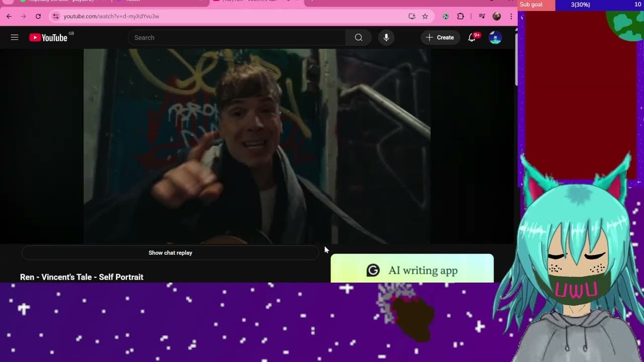Open the media control icon in toolbar
The width and height of the screenshot is (644, 362).
tap(481, 16)
